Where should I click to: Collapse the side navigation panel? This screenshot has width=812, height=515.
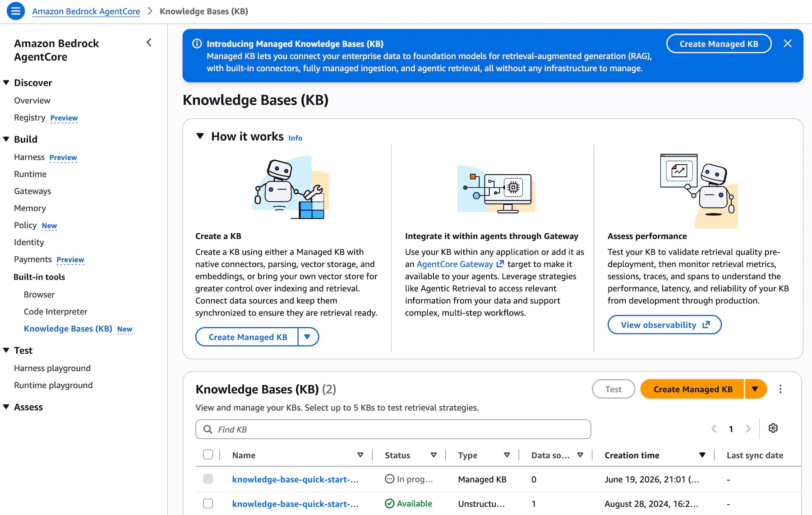tap(149, 42)
